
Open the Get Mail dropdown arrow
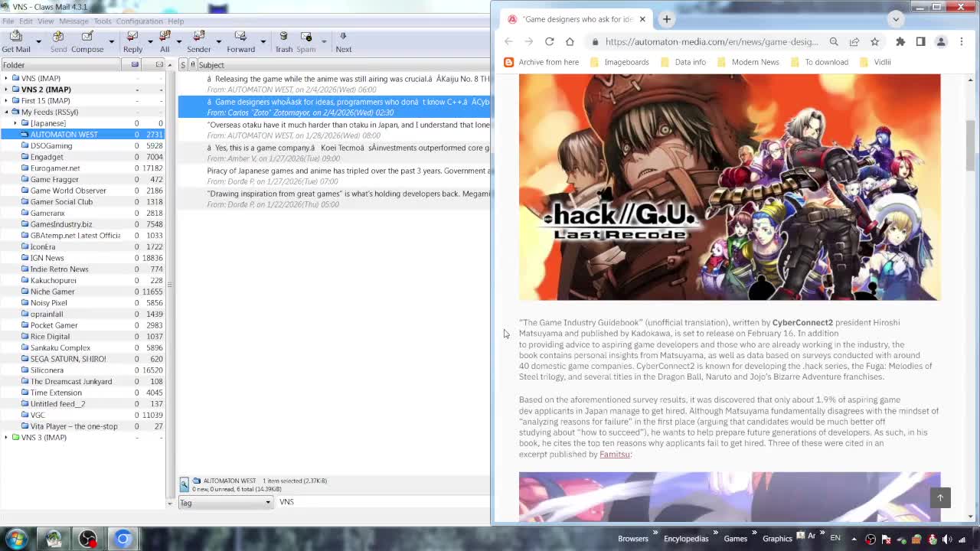pyautogui.click(x=40, y=41)
